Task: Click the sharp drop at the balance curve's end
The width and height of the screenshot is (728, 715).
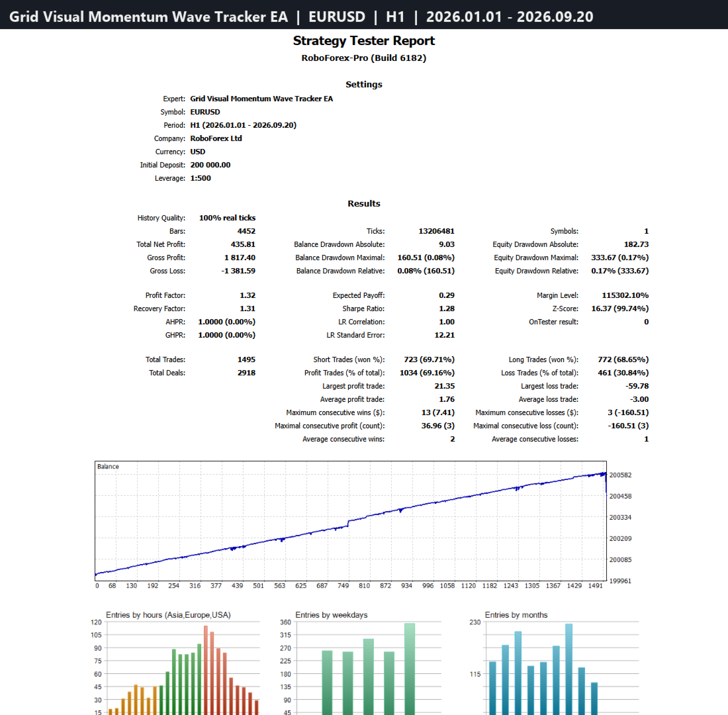Action: (x=606, y=483)
